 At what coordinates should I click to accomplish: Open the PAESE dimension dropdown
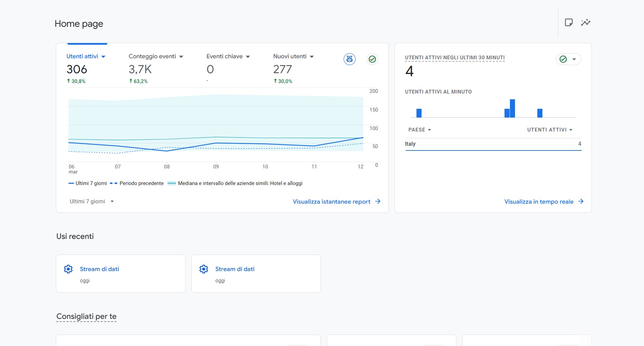tap(420, 130)
